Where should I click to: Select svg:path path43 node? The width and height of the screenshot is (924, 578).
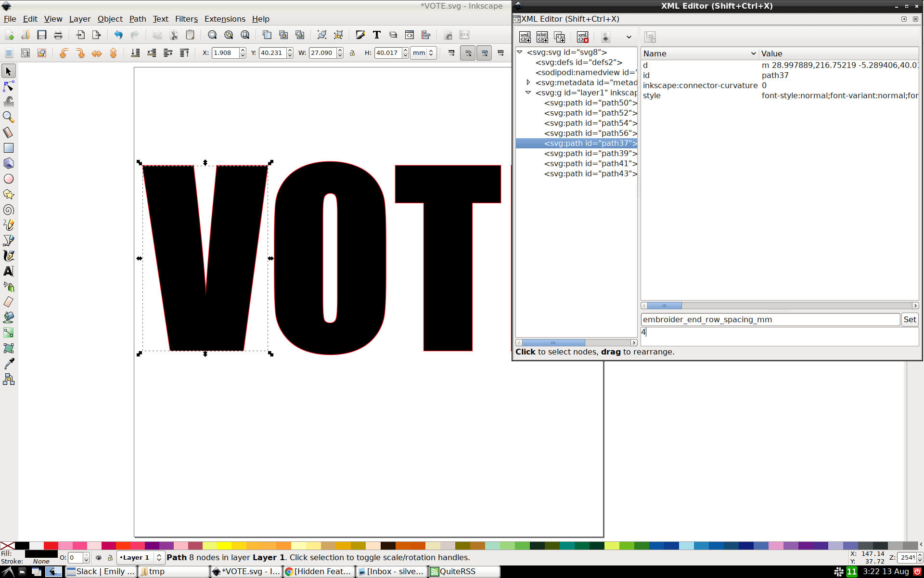click(x=590, y=173)
